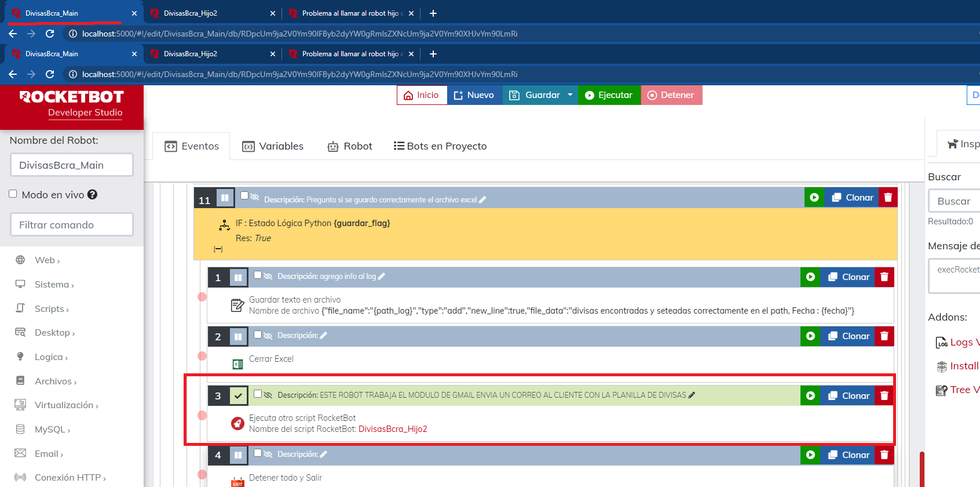Expand the Email commands category
Viewport: 980px width, 487px height.
(48, 454)
